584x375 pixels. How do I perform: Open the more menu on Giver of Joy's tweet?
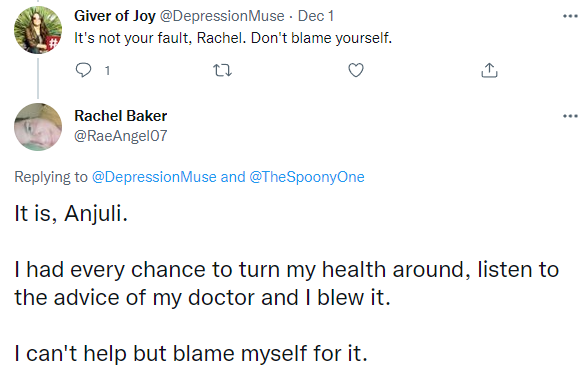point(570,16)
